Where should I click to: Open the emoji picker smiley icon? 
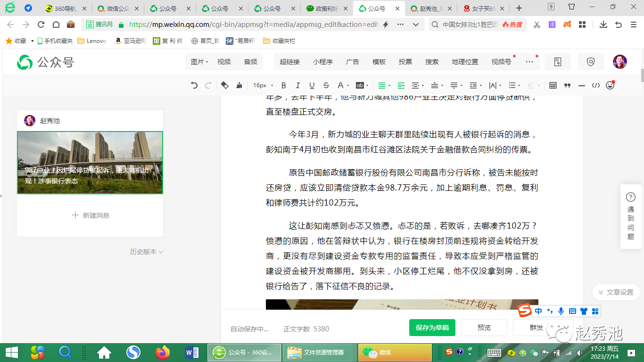(x=610, y=85)
